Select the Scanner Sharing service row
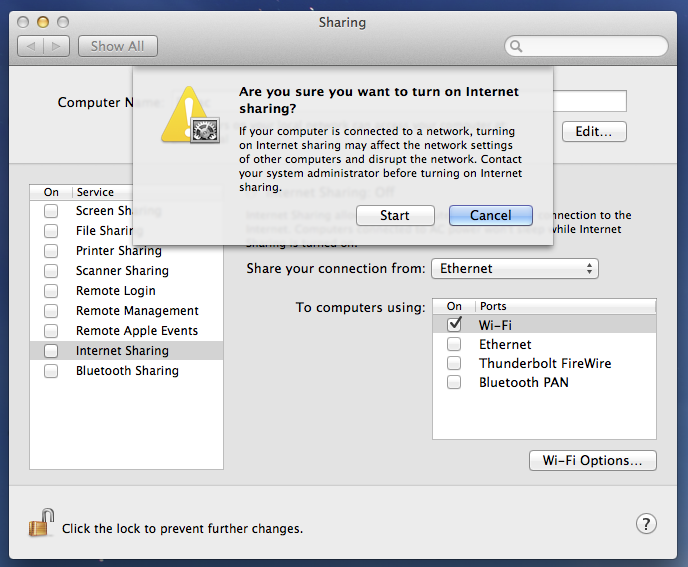Image resolution: width=688 pixels, height=567 pixels. [x=126, y=271]
